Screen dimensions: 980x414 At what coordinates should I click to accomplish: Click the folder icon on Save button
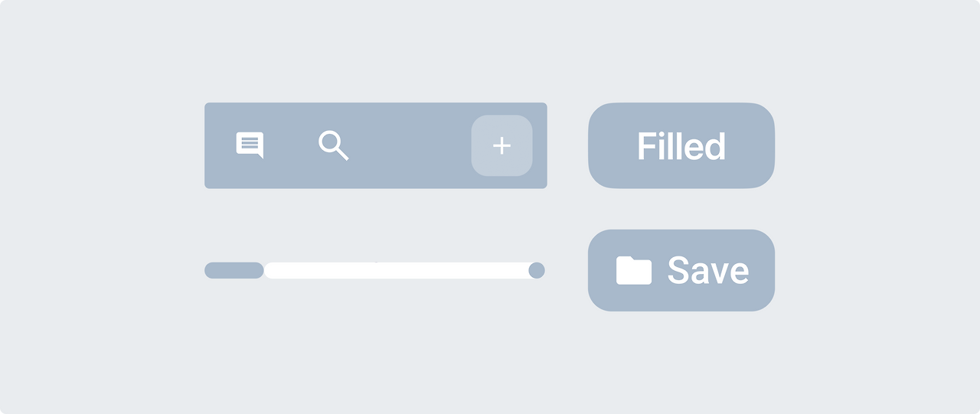coord(633,270)
